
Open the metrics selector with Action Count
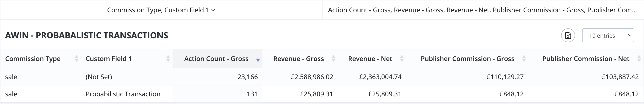482,10
